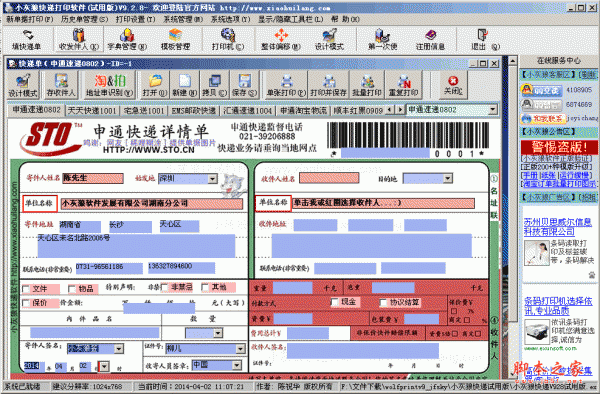Viewport: 600px width, 394px height.
Task: Click the 打开 open folder icon
Action: (x=155, y=85)
